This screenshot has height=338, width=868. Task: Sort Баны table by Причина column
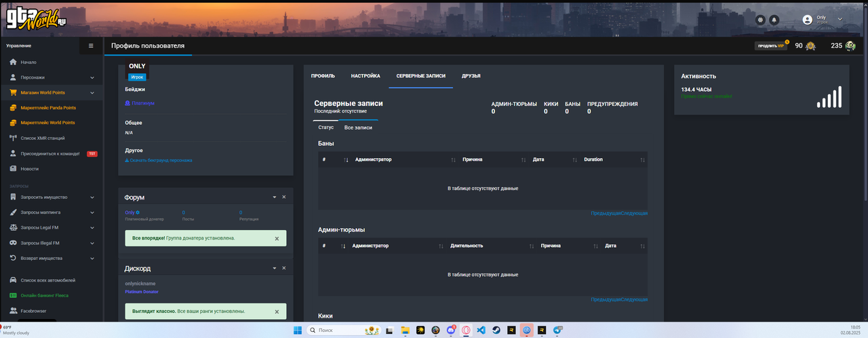[493, 159]
